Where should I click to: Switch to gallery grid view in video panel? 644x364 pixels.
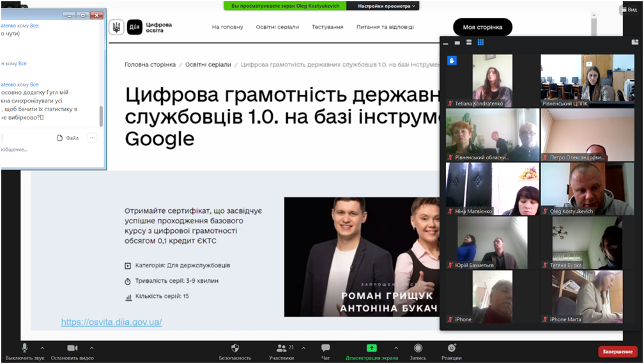[x=480, y=43]
